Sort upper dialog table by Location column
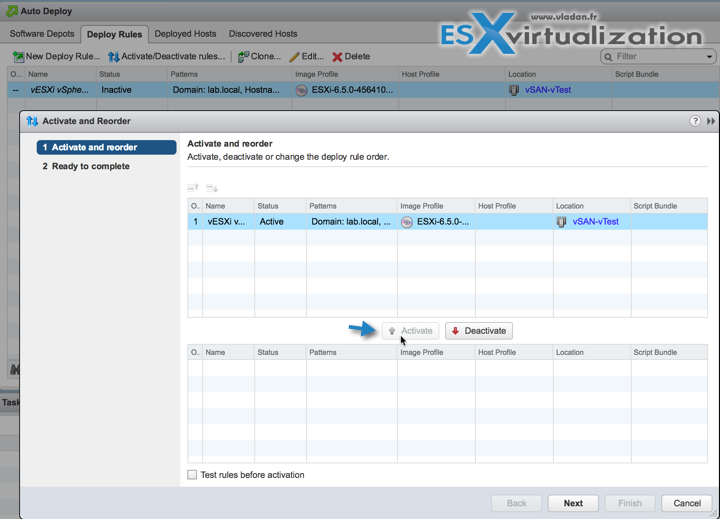Viewport: 720px width, 519px height. 592,206
